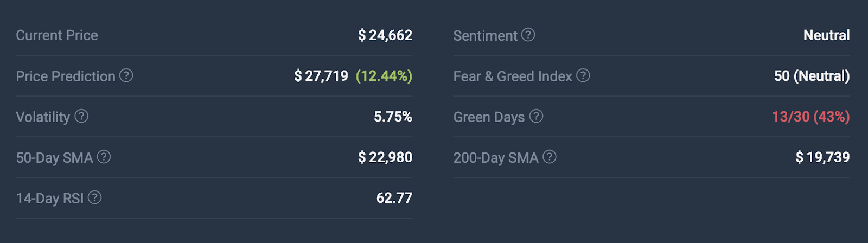Image resolution: width=868 pixels, height=243 pixels.
Task: Select the $ 27,719 predicted price
Action: 321,76
